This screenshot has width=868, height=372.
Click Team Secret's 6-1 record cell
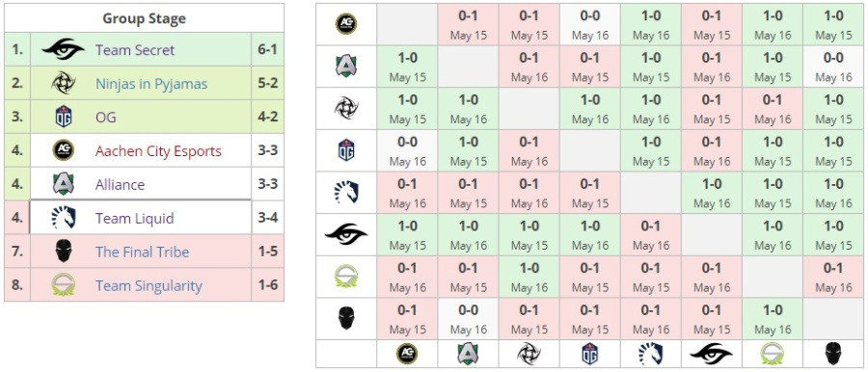pos(267,50)
